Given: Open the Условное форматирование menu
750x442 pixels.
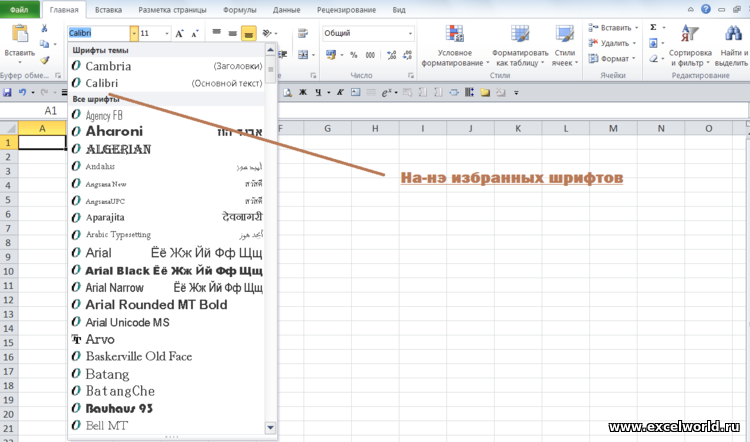Looking at the screenshot, I should (454, 46).
